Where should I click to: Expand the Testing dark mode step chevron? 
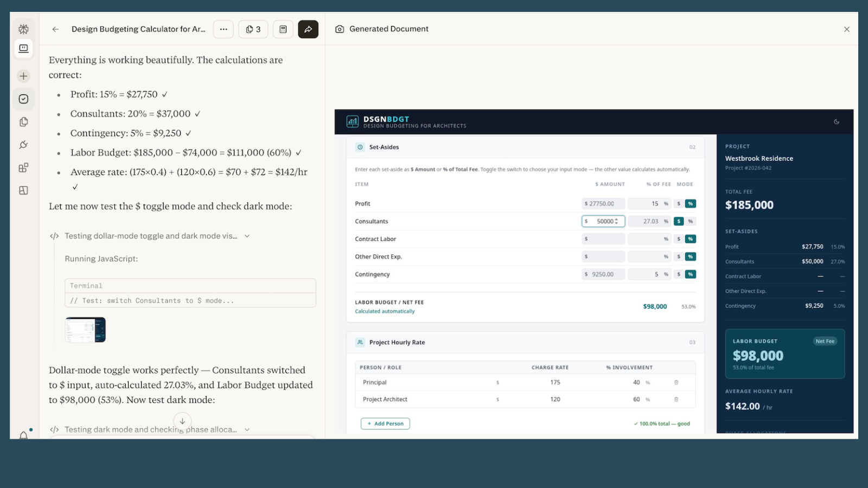[247, 429]
